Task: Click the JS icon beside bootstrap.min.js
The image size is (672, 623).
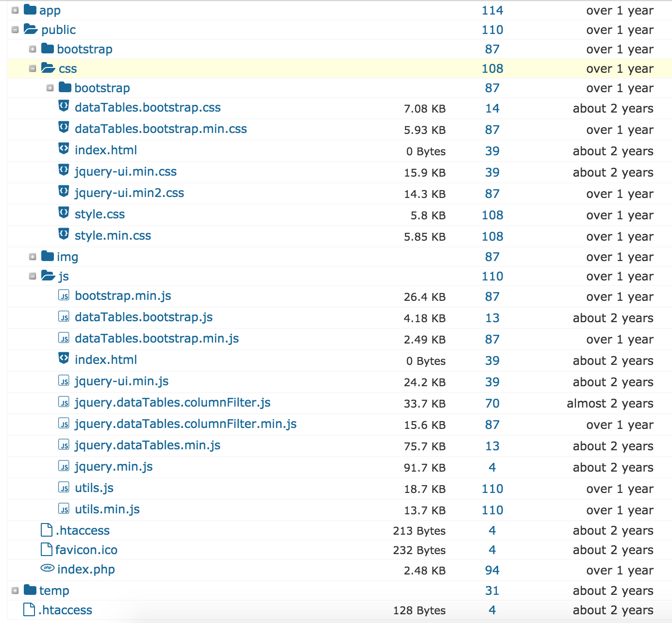Action: tap(64, 295)
